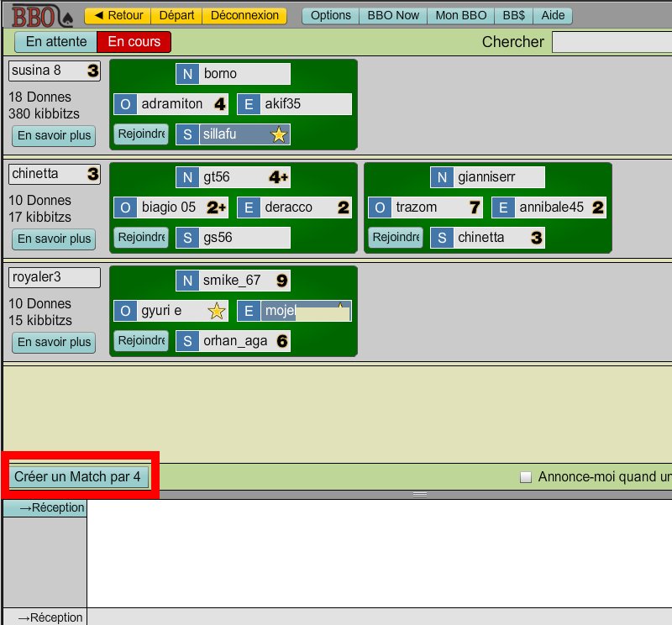Enable the Annonce-moi quand checkbox
Screen dimensions: 672x625
[527, 477]
